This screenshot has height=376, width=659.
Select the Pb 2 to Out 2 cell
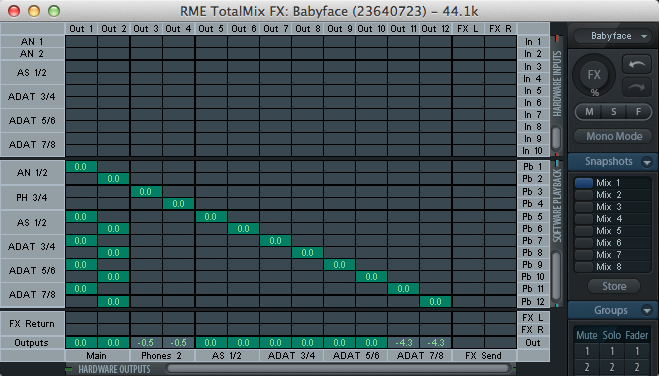point(113,179)
